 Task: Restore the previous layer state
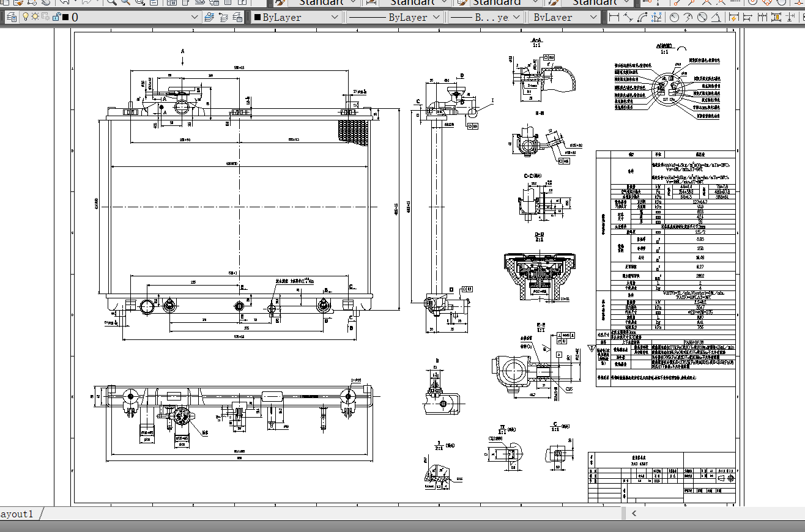tap(223, 17)
